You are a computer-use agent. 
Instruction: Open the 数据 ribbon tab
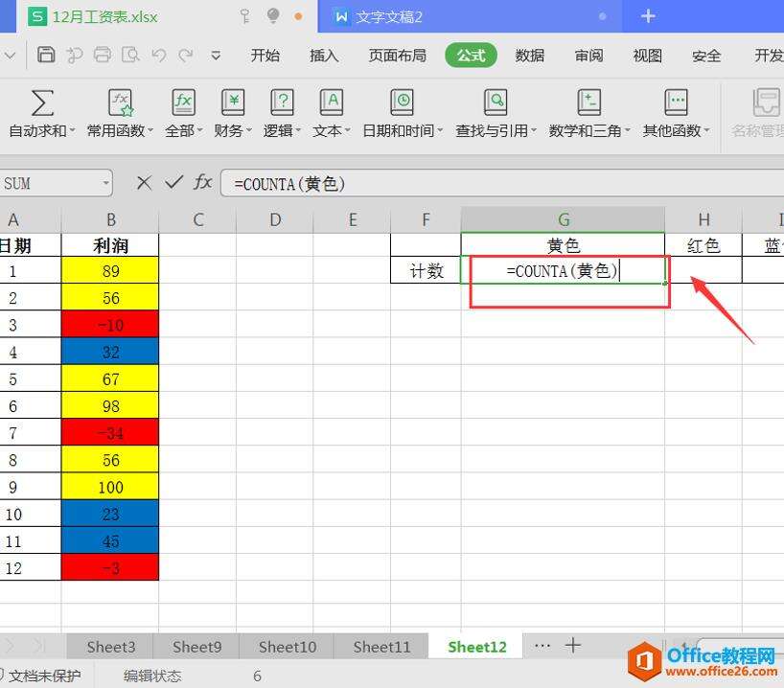[x=529, y=55]
